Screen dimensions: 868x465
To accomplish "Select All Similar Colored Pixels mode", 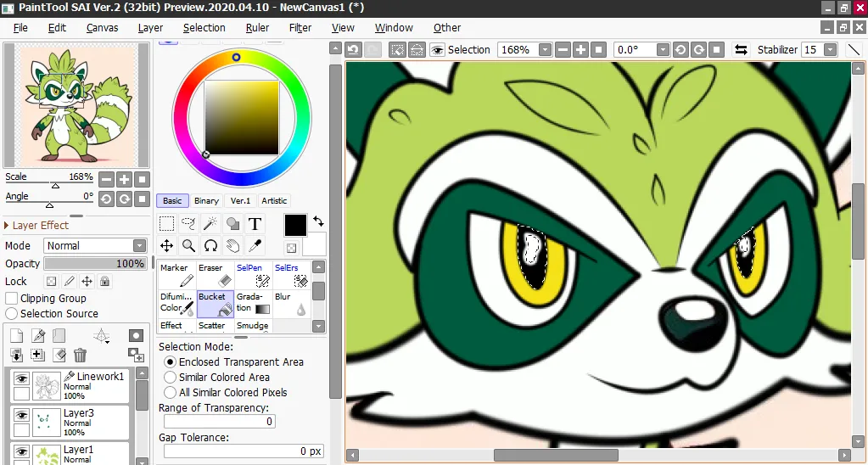I will pyautogui.click(x=170, y=393).
